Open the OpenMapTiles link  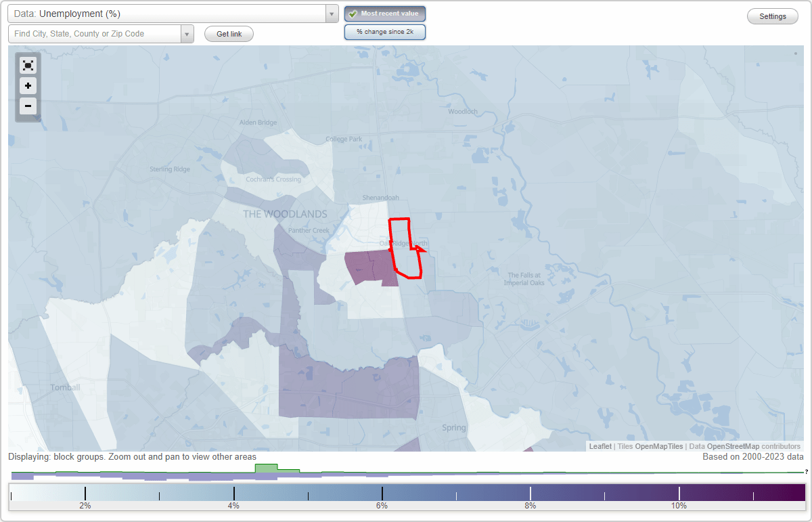[x=658, y=446]
